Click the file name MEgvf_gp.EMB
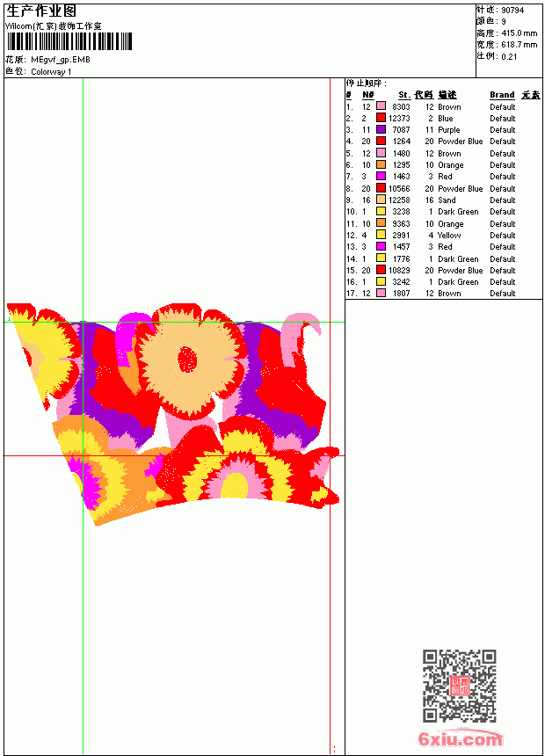Image resolution: width=545 pixels, height=756 pixels. coord(61,60)
